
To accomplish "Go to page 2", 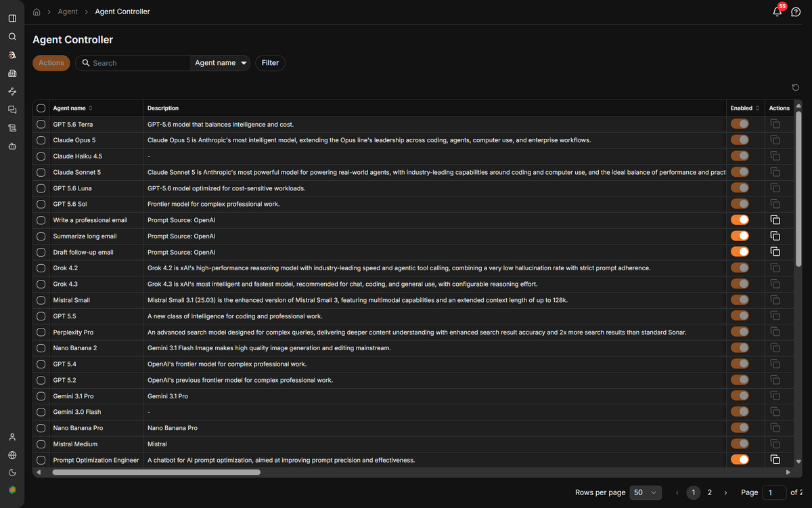I will tap(709, 493).
